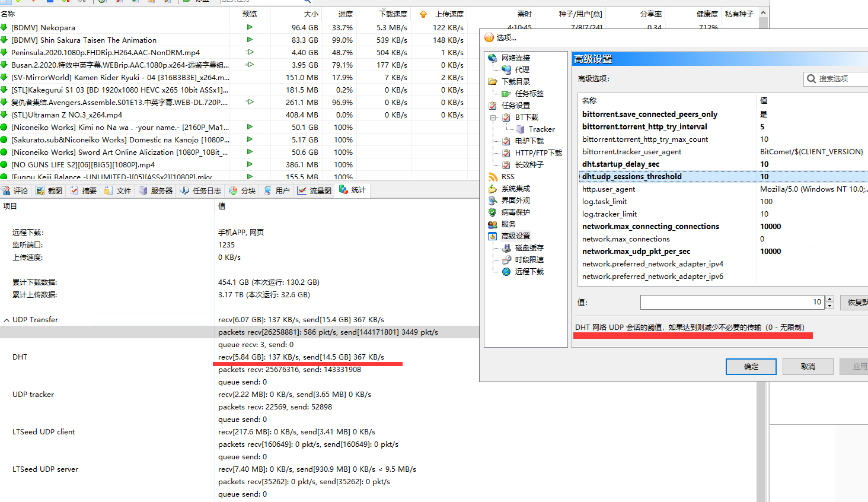Image resolution: width=868 pixels, height=502 pixels.
Task: Open the 系统集成 system integration page
Action: pos(515,188)
